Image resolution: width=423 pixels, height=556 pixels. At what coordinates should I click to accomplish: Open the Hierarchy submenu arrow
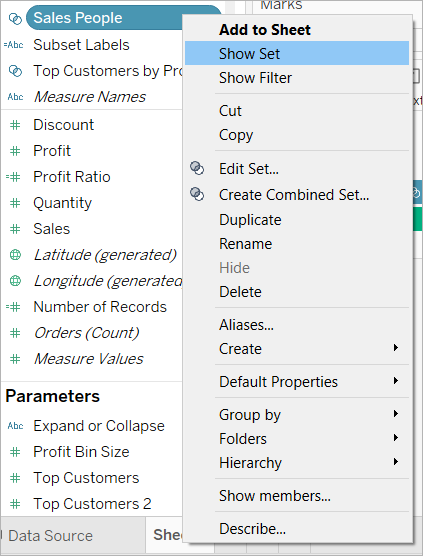[x=396, y=462]
